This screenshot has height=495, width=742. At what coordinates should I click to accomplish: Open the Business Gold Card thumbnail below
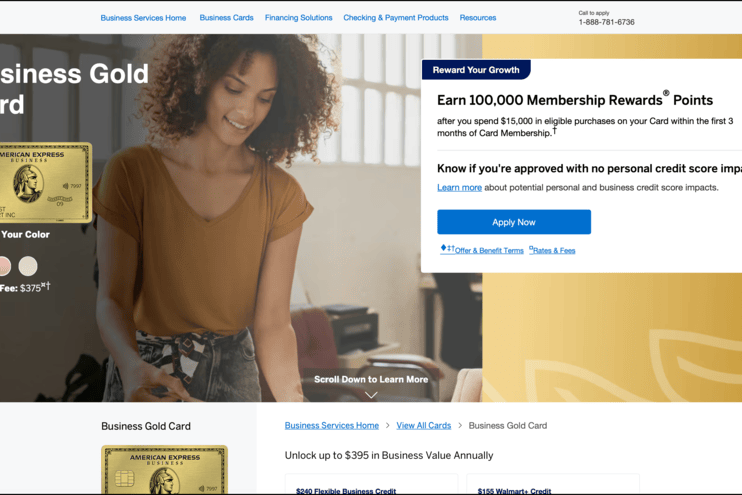point(165,470)
